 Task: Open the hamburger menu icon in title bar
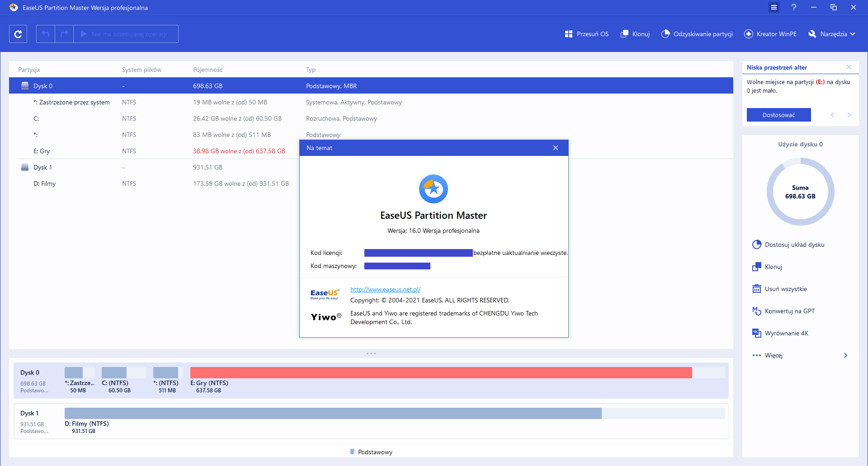point(774,7)
